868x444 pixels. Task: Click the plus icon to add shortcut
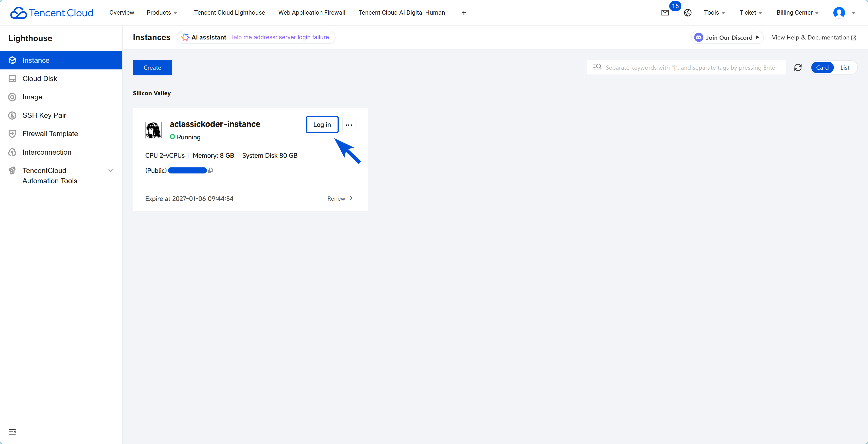coord(464,13)
